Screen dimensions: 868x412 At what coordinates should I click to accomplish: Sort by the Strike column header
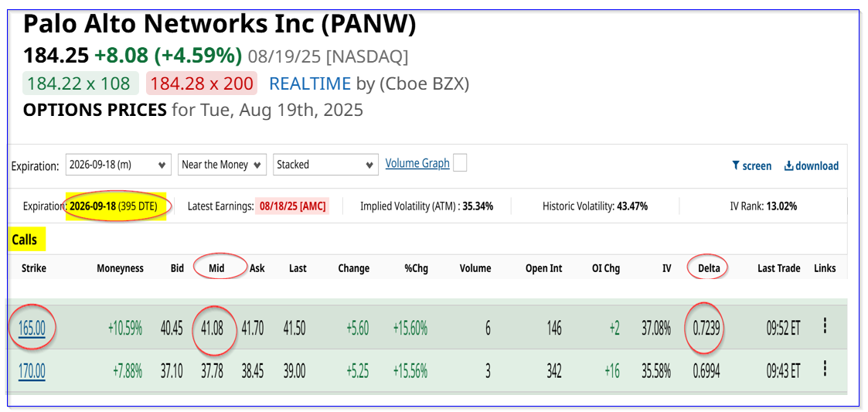[x=34, y=268]
